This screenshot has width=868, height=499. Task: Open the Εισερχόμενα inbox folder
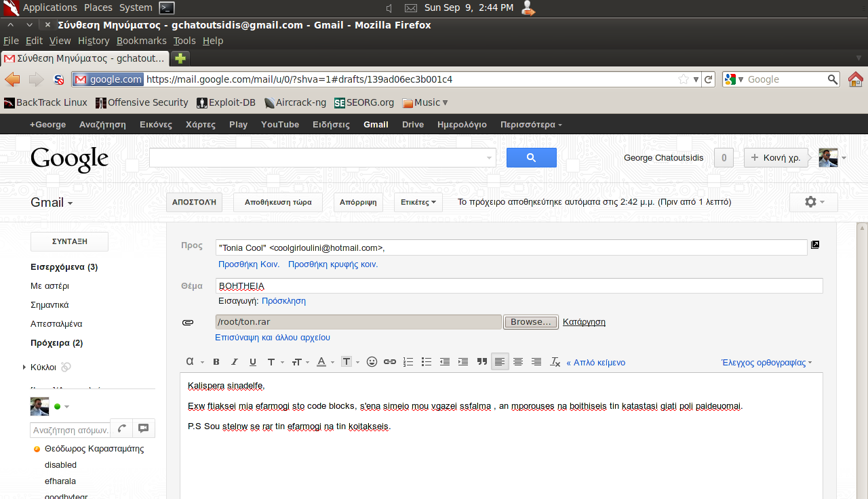click(x=64, y=267)
